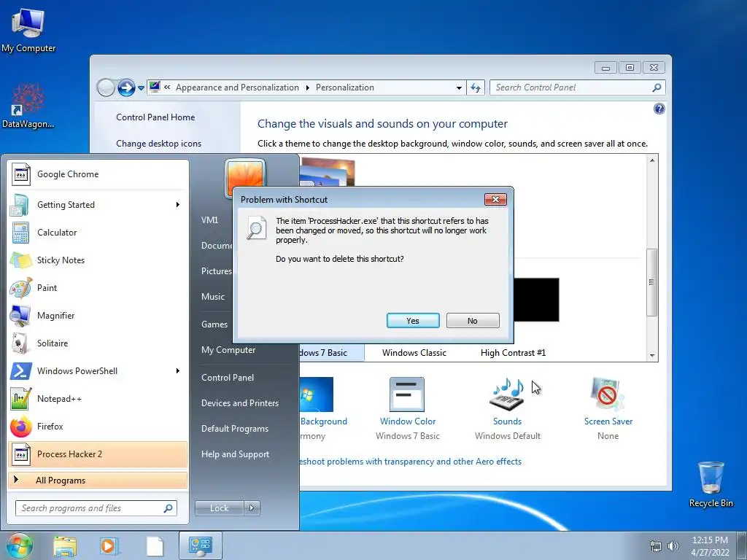Open Pictures in Start menu
Screen dimensions: 747x560
point(216,271)
